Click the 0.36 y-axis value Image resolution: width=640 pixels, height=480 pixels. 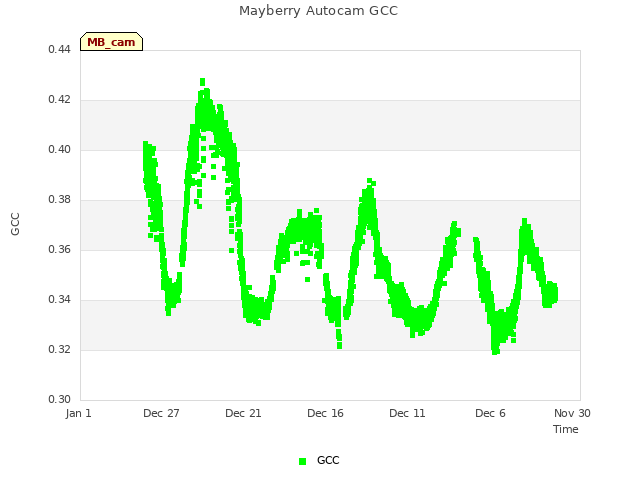pyautogui.click(x=60, y=249)
